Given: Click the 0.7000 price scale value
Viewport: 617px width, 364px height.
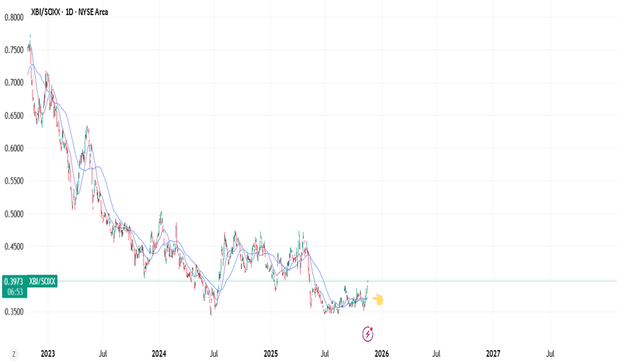Looking at the screenshot, I should 14,83.
